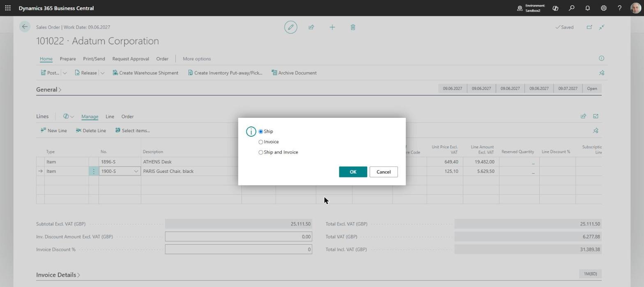644x287 pixels.
Task: Click the back arrow button
Action: [25, 27]
